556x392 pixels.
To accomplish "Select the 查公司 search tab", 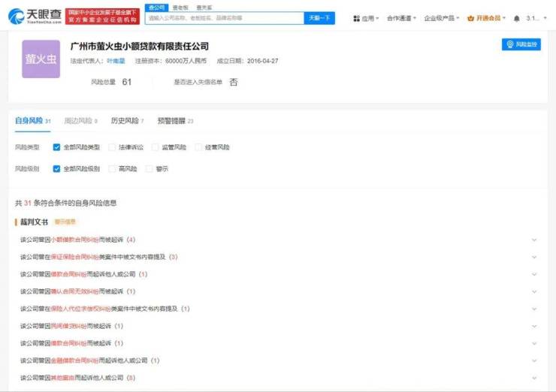I will pyautogui.click(x=156, y=8).
